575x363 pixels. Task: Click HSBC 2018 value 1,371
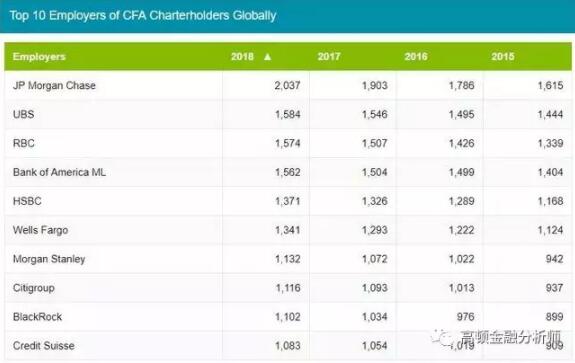(288, 201)
